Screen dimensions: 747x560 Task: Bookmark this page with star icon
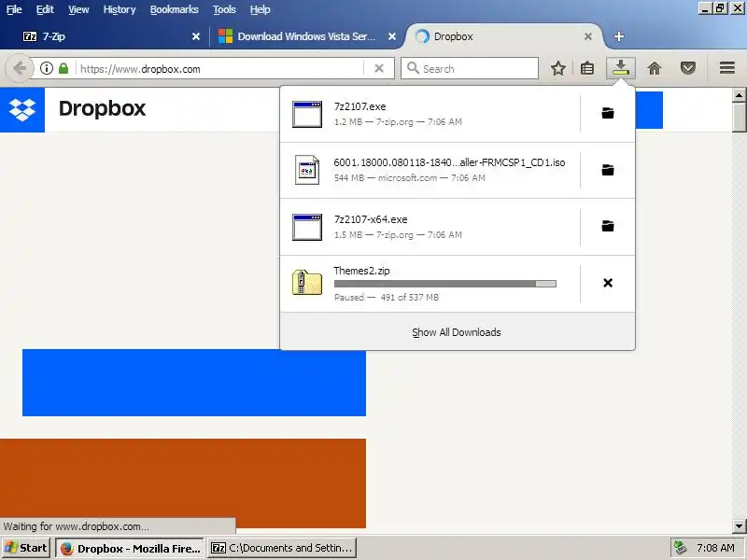pyautogui.click(x=558, y=68)
